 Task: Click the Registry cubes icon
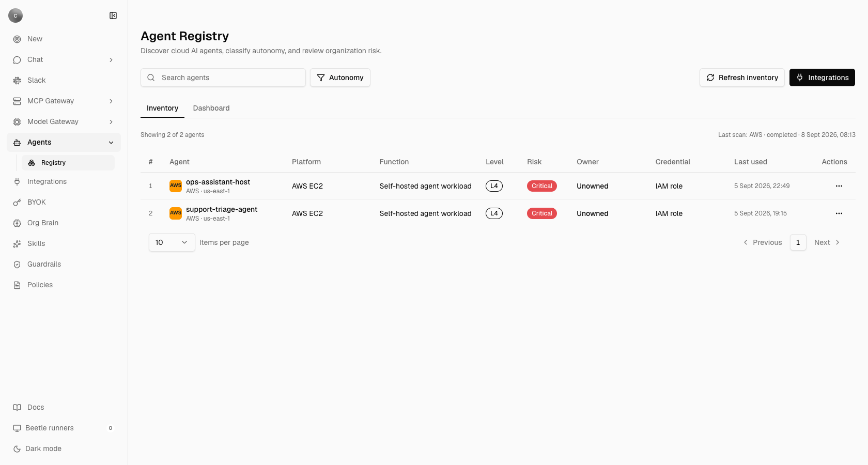(x=32, y=163)
